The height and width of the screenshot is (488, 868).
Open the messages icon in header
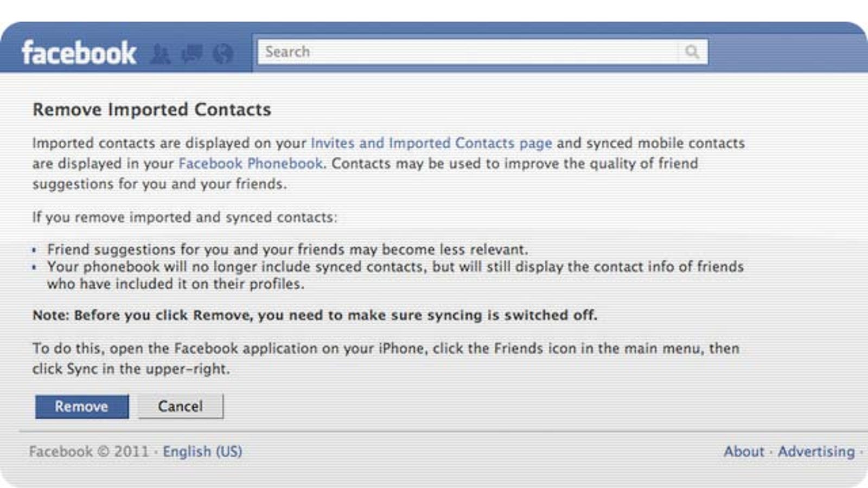coord(192,54)
